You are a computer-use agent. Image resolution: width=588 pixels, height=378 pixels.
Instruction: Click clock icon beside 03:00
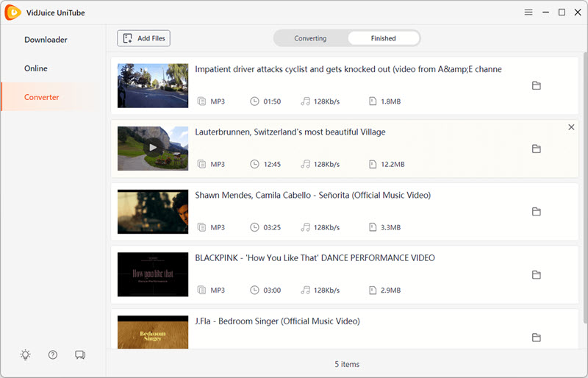pyautogui.click(x=254, y=290)
